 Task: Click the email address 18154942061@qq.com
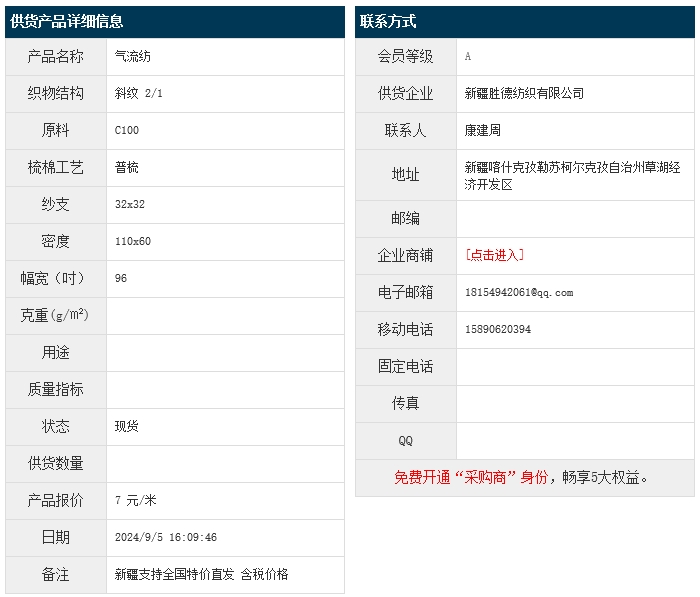(x=519, y=293)
